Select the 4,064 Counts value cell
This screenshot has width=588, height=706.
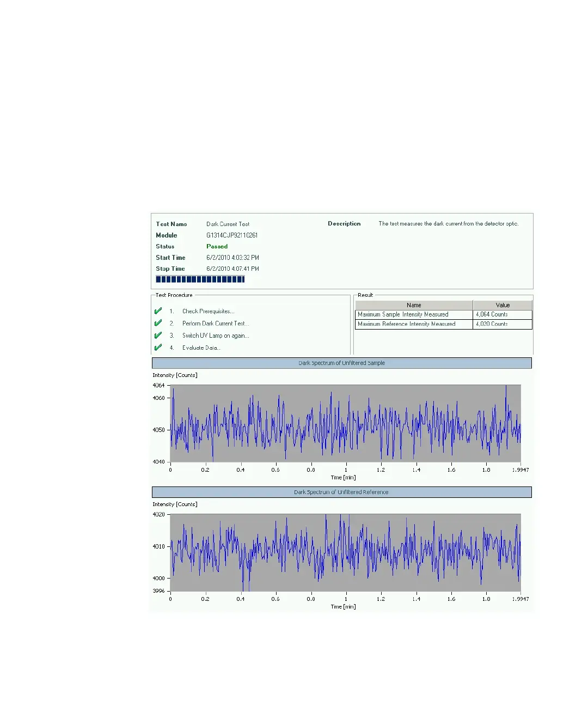[x=503, y=314]
